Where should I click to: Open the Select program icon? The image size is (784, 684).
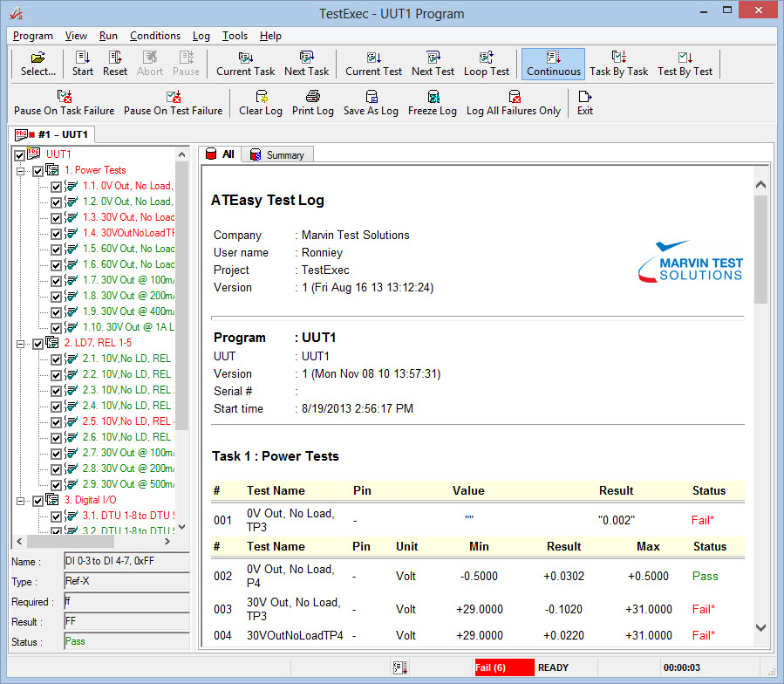(x=38, y=63)
